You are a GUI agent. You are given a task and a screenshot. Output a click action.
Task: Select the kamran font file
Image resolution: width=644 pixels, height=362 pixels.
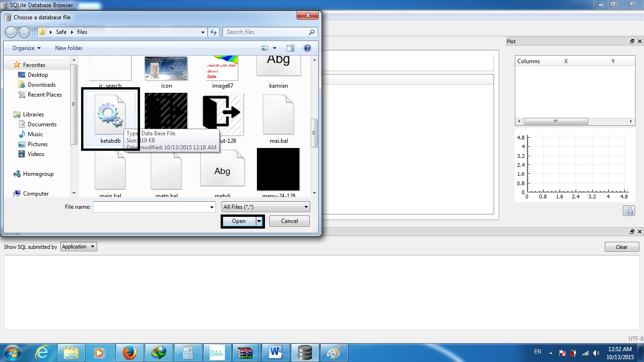278,72
